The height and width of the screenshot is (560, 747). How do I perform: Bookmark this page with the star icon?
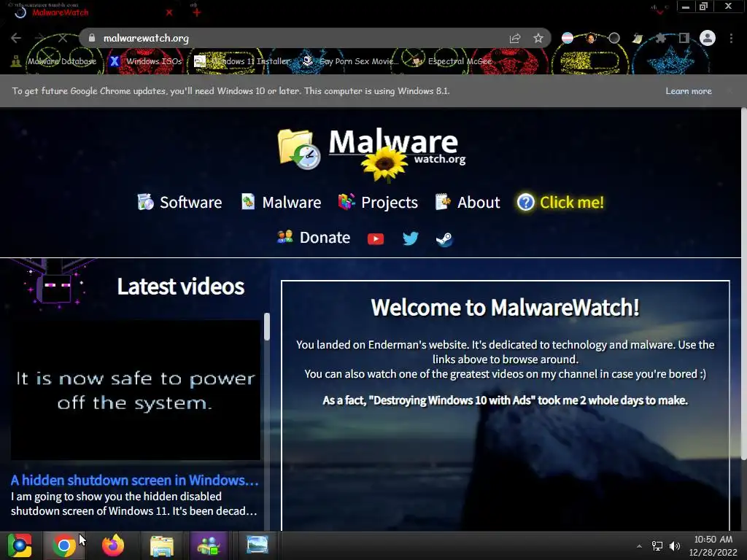[538, 38]
